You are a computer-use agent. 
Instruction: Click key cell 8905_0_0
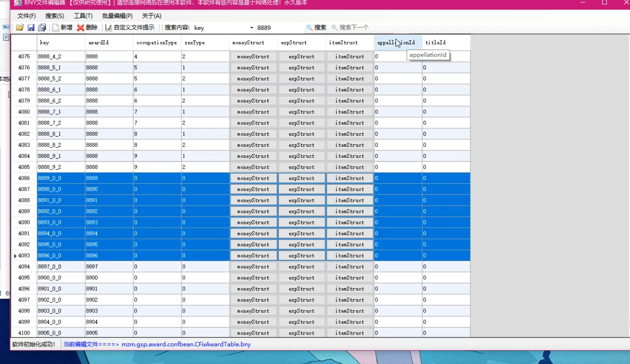coord(61,333)
